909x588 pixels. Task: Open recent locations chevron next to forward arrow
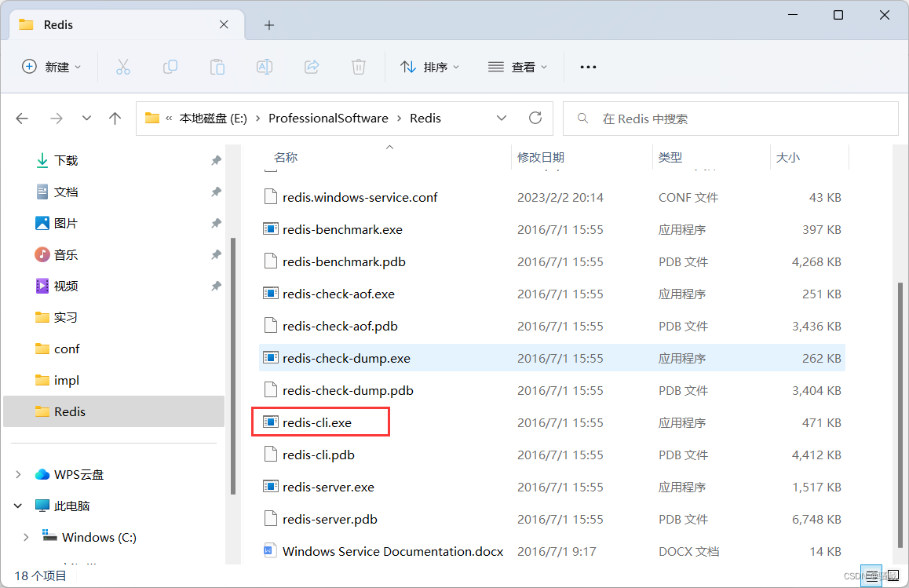pyautogui.click(x=86, y=119)
